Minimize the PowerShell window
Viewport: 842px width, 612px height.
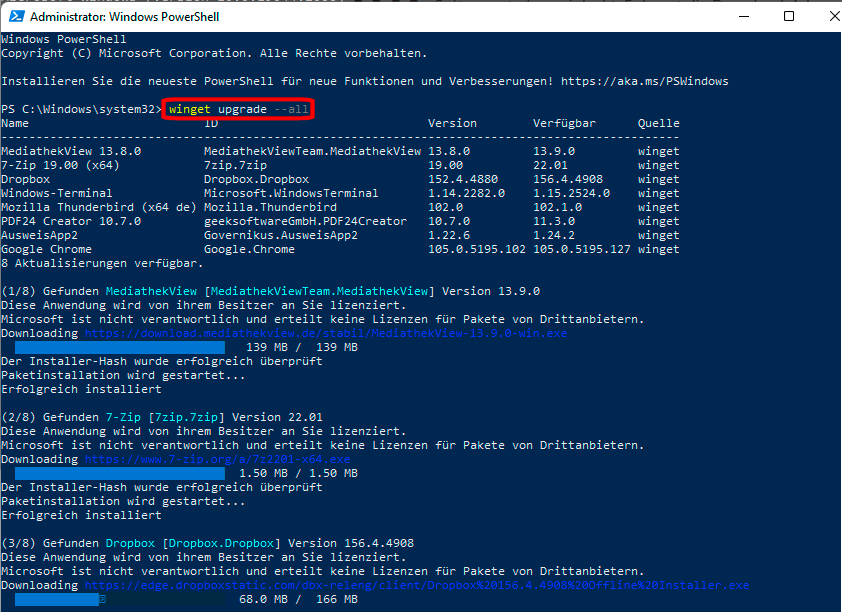744,16
